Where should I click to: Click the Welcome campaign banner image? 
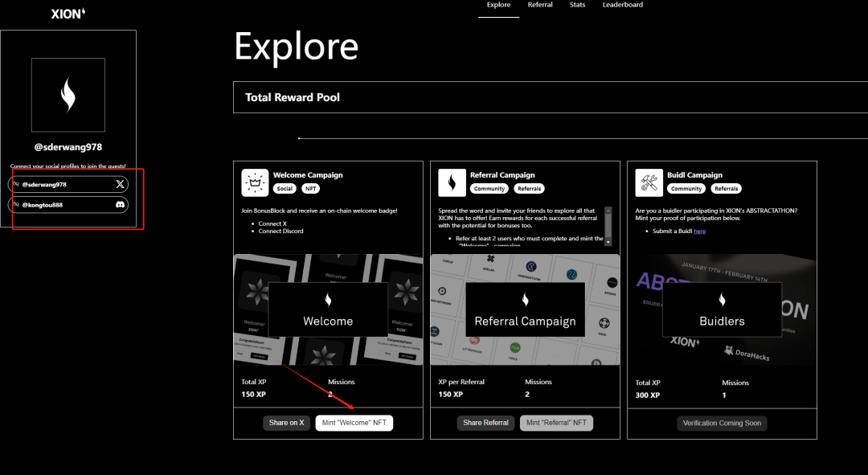328,309
